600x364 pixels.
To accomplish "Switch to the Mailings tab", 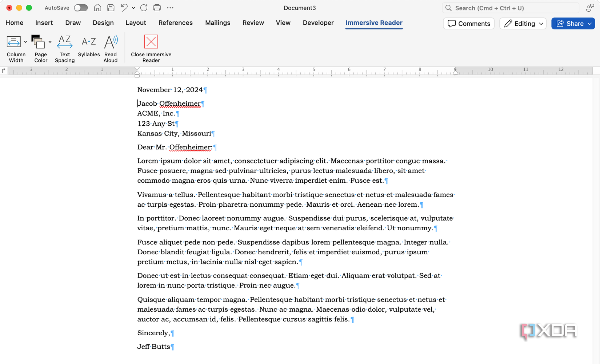I will coord(218,23).
